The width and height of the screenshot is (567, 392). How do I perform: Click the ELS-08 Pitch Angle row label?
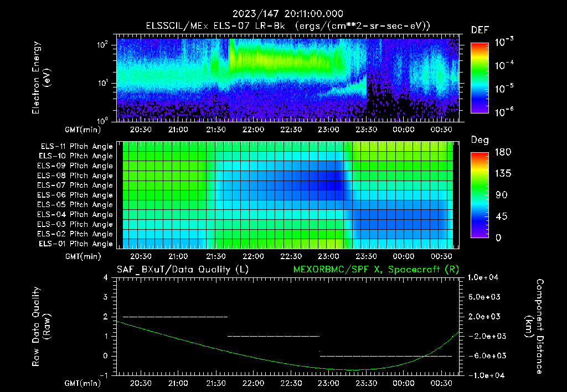click(75, 176)
